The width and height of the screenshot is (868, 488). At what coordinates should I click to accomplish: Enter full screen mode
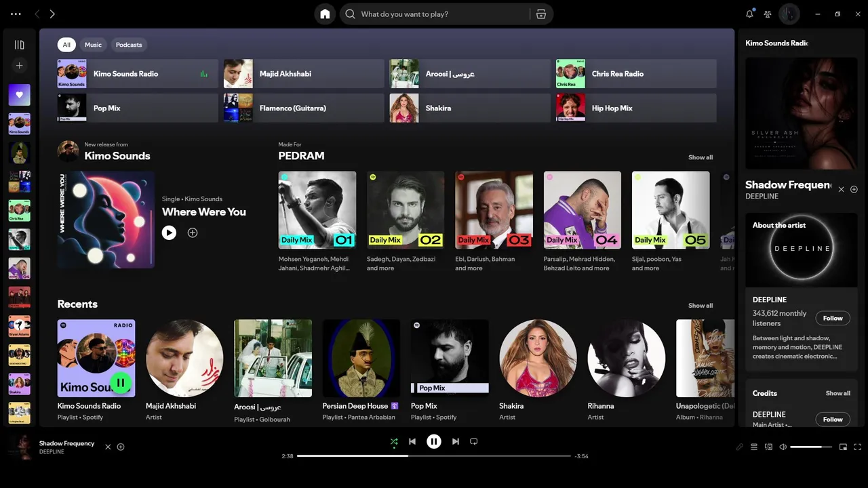tap(858, 447)
